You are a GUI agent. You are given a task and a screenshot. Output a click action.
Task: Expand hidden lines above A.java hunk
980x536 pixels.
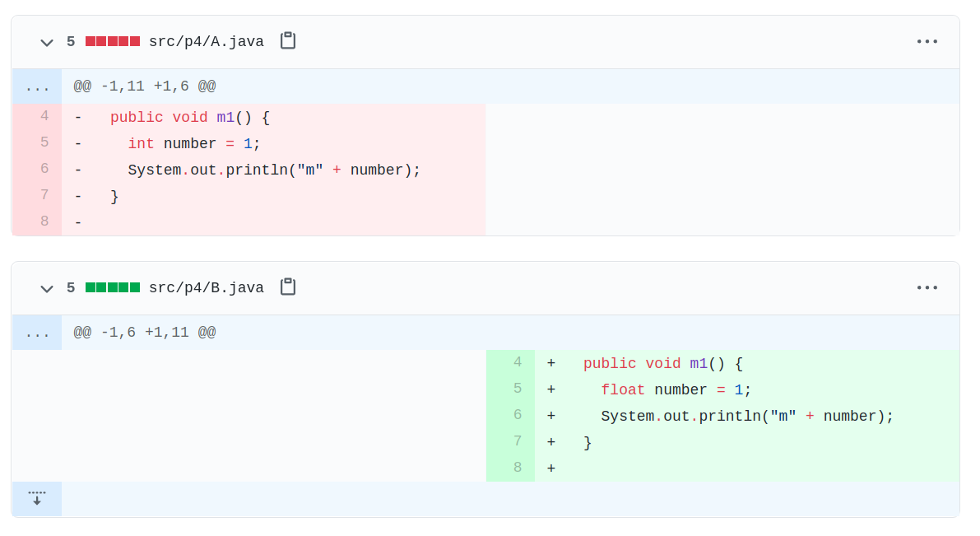[37, 86]
